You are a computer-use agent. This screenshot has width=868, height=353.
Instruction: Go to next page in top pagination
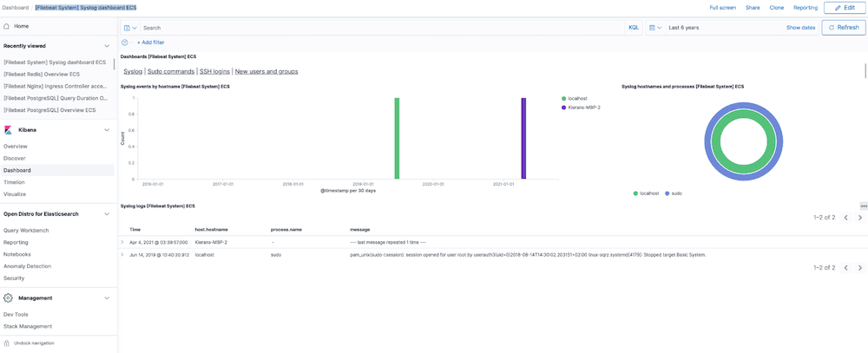click(x=859, y=218)
